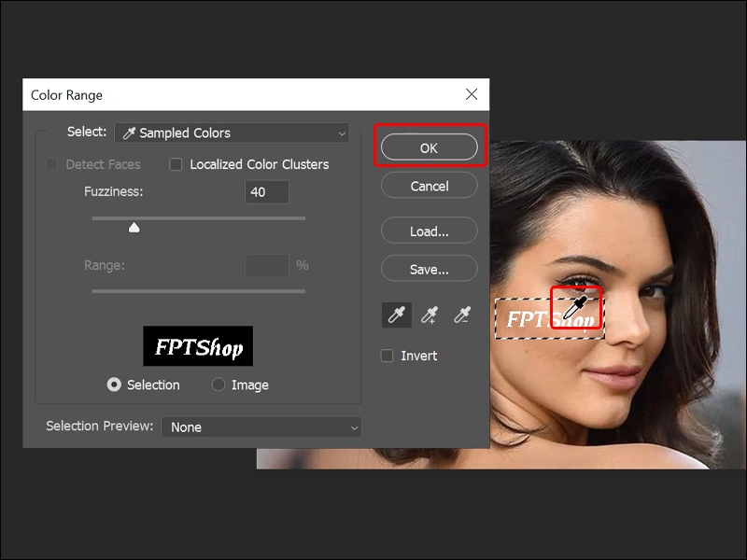Expand the Selection Preview None list
The image size is (747, 560).
[x=261, y=427]
